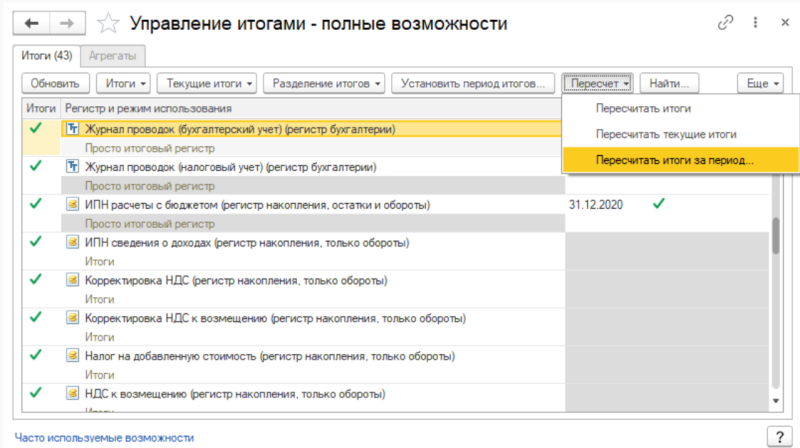Expand the Текущие итоги dropdown
The image size is (800, 448).
click(210, 83)
